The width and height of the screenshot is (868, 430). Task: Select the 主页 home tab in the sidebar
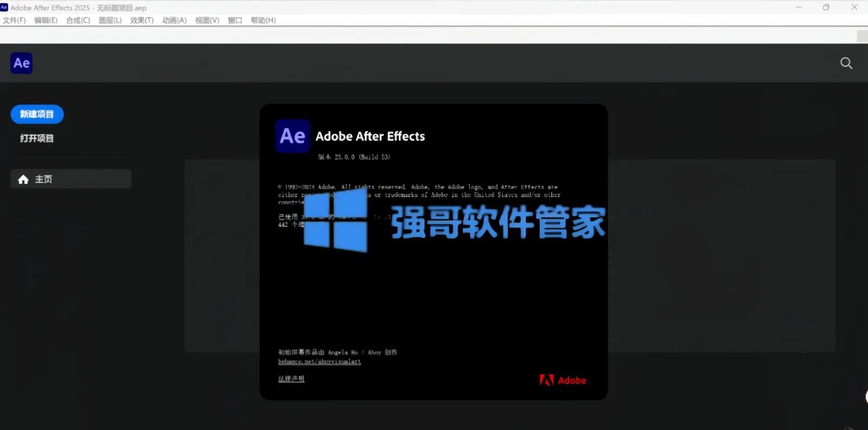pyautogui.click(x=71, y=179)
